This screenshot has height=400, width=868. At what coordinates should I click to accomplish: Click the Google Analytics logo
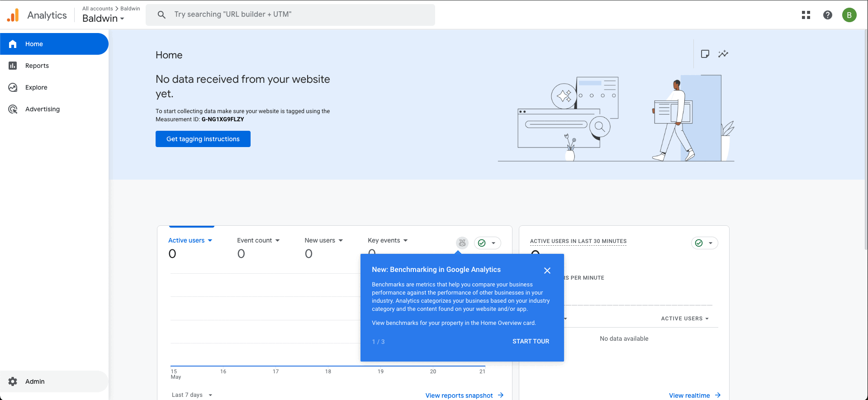[x=13, y=15]
